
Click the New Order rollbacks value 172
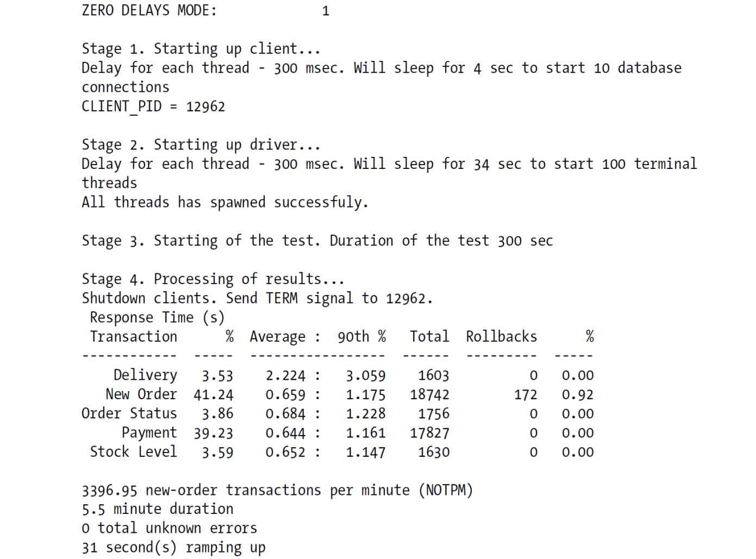pyautogui.click(x=526, y=395)
